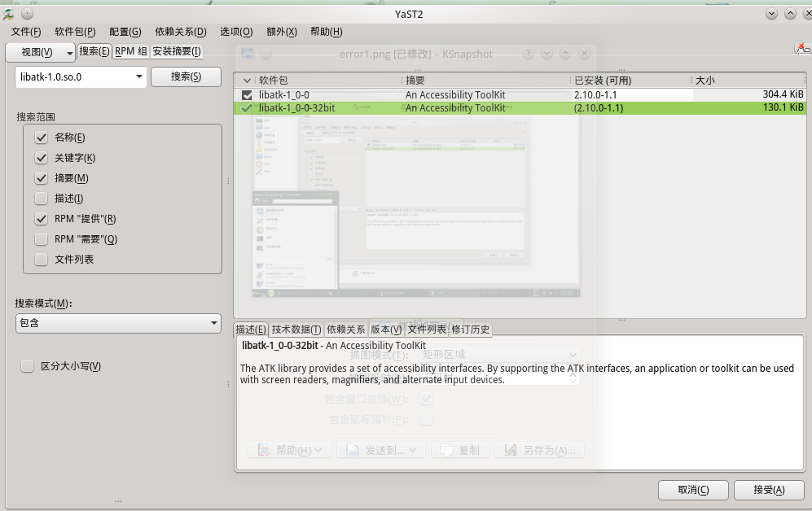The image size is (812, 511).
Task: Sort by the 大小 column header
Action: coord(748,81)
